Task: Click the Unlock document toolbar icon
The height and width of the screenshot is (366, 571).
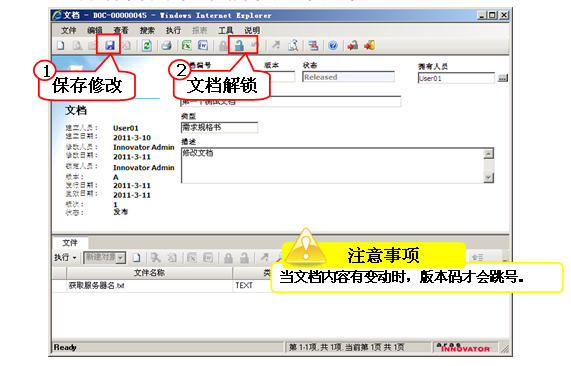Action: [239, 46]
